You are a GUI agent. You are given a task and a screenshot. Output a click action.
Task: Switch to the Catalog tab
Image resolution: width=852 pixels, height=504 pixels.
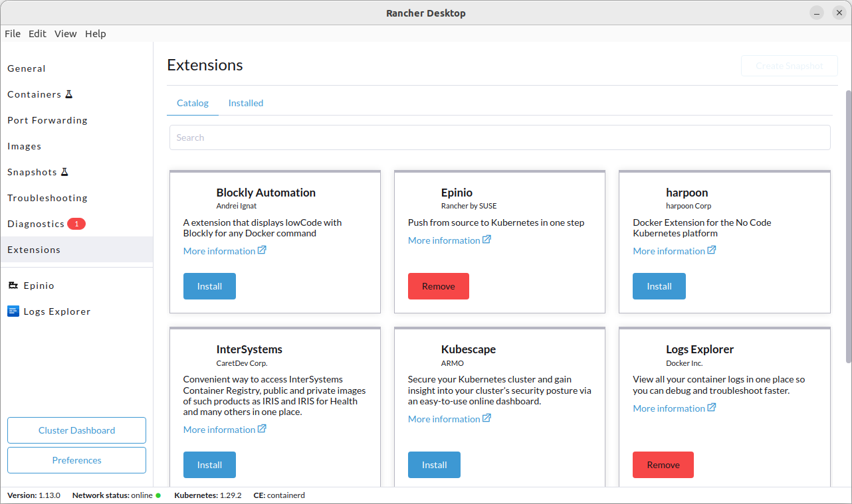tap(193, 103)
